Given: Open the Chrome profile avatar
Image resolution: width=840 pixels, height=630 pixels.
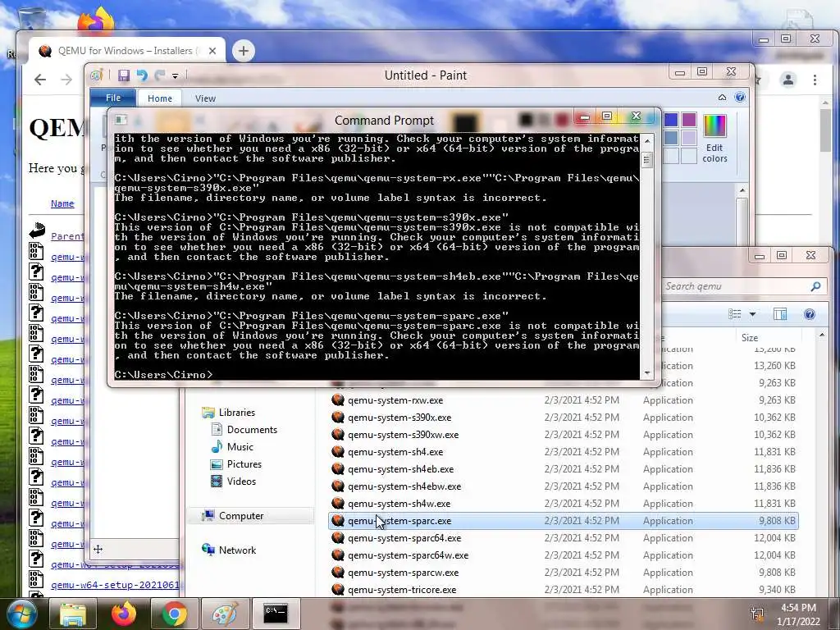Looking at the screenshot, I should tap(788, 80).
